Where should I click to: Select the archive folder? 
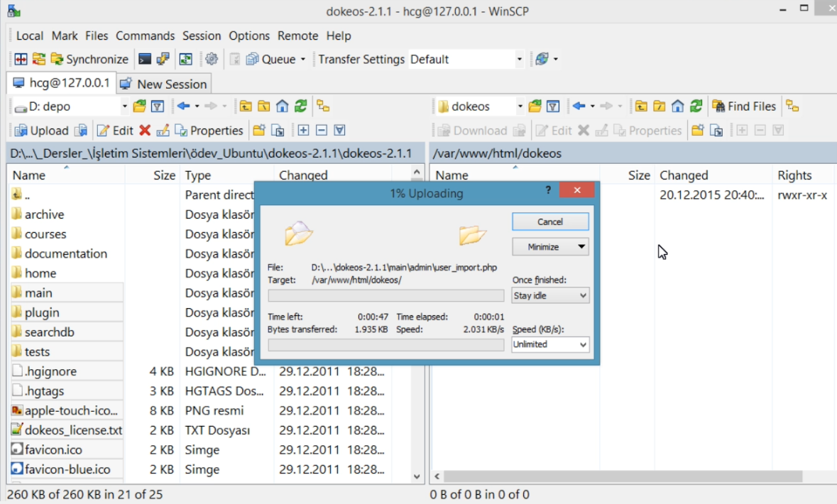coord(44,214)
